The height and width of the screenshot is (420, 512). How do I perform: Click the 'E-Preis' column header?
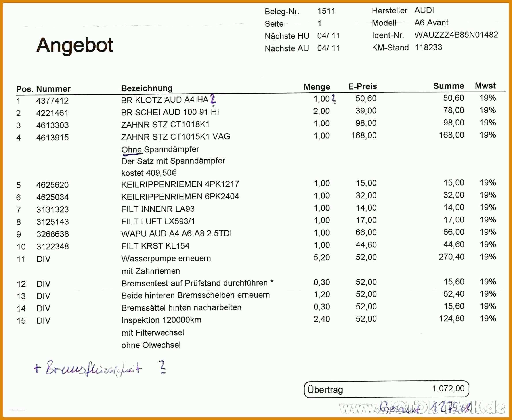click(x=363, y=87)
